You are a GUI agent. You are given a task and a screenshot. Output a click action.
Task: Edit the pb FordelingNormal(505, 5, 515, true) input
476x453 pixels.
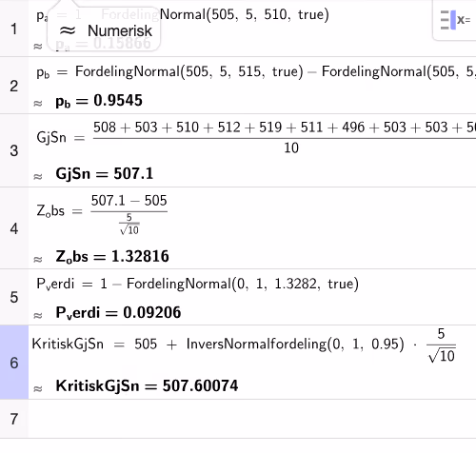tap(256, 72)
